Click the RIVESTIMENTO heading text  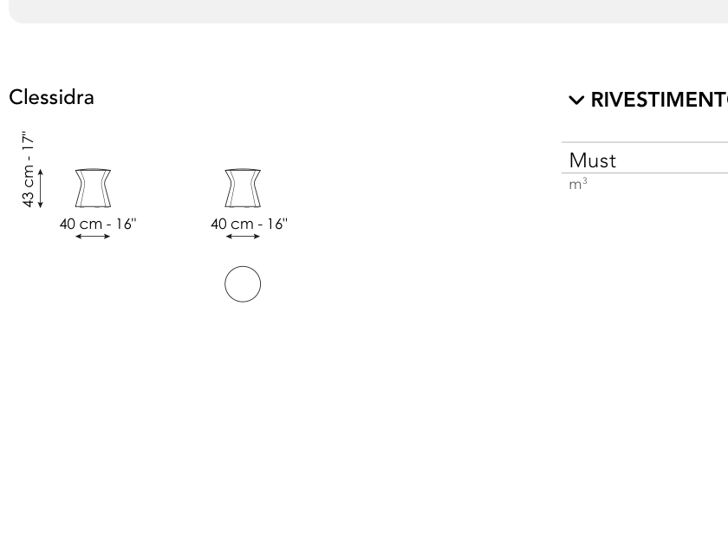click(x=660, y=101)
